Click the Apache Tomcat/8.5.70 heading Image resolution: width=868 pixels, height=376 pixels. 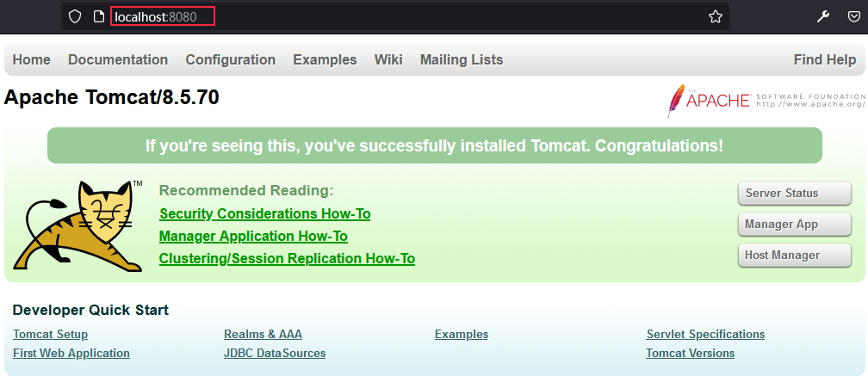point(112,97)
